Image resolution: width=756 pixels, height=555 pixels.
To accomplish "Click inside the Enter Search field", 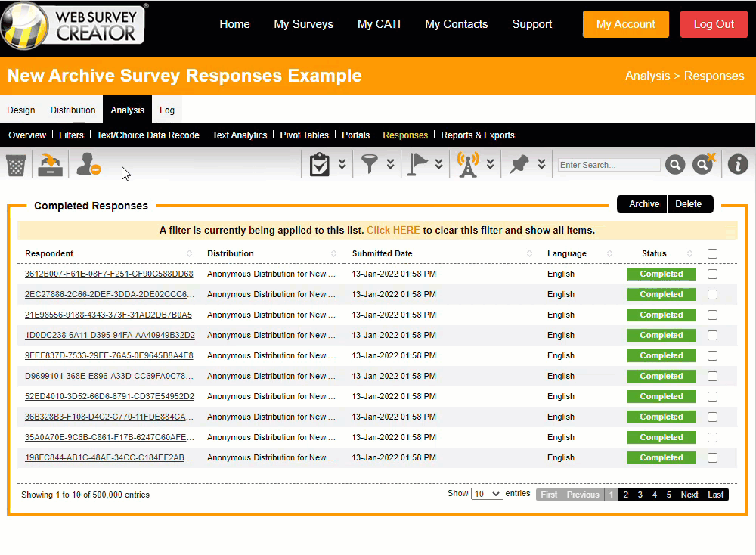I will pos(609,165).
